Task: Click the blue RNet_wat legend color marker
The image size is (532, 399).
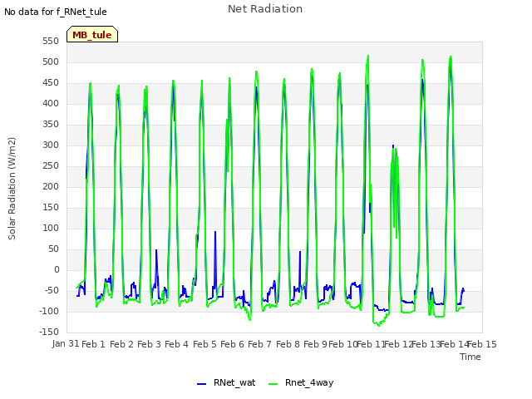Action: coord(201,384)
